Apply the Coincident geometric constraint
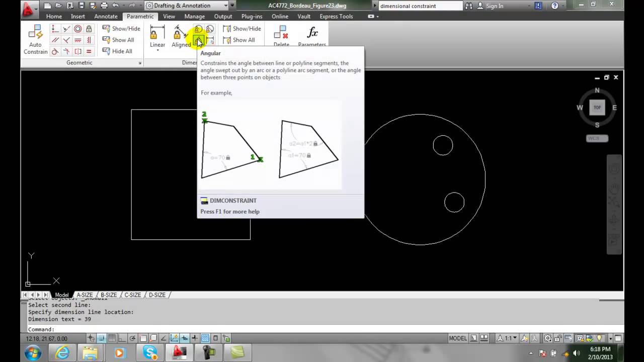This screenshot has width=644, height=362. [55, 29]
